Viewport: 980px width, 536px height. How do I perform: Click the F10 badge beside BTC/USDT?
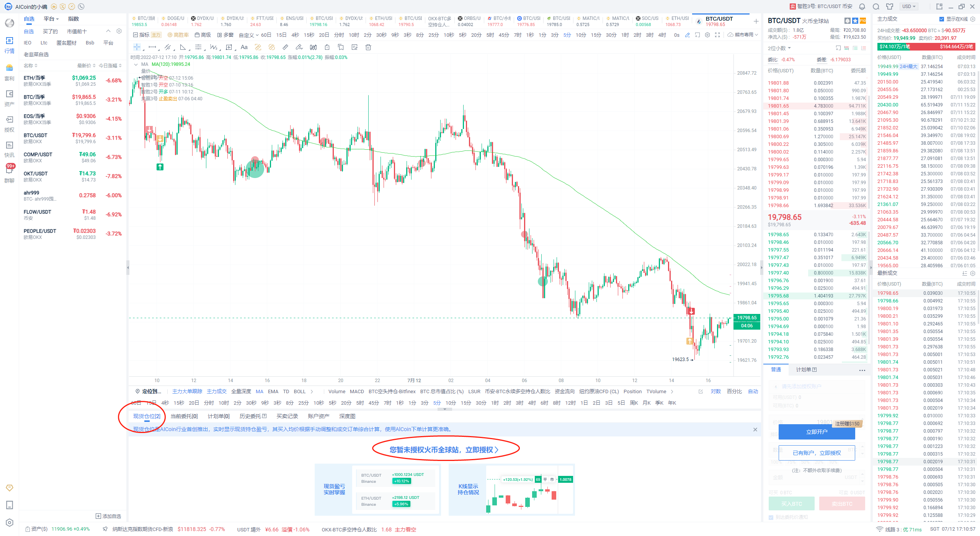tap(863, 21)
